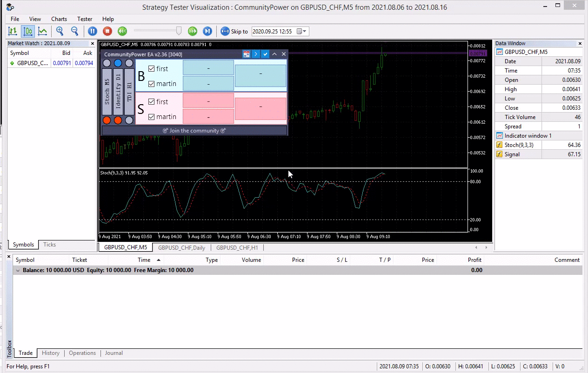Click the Skip to button
Viewport: 588px width, 373px height.
pos(234,31)
